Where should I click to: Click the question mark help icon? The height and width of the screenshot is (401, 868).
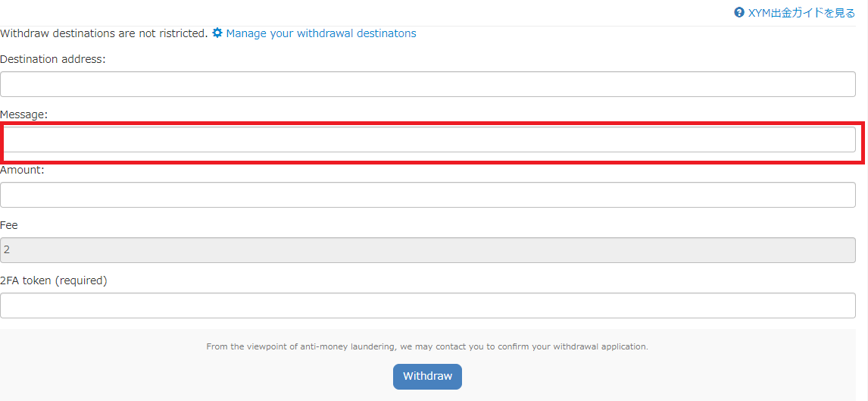[x=739, y=13]
